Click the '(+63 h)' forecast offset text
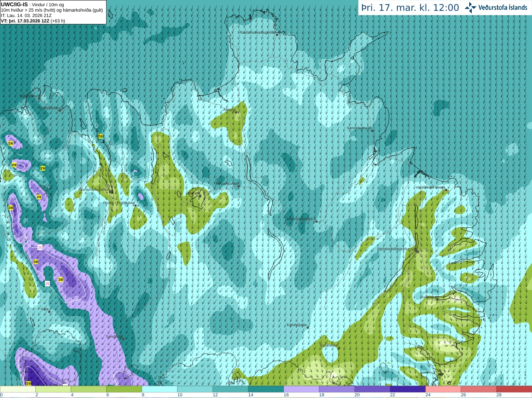This screenshot has width=532, height=398. [58, 21]
